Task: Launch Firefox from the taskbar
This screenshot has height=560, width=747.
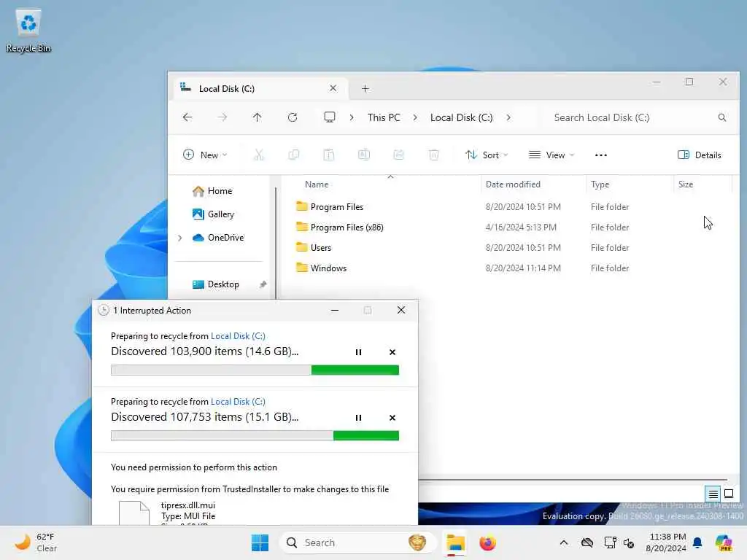Action: [487, 542]
